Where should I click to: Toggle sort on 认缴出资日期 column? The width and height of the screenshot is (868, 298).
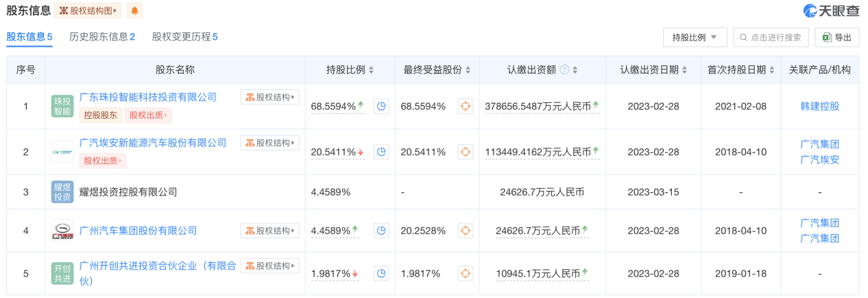(686, 70)
